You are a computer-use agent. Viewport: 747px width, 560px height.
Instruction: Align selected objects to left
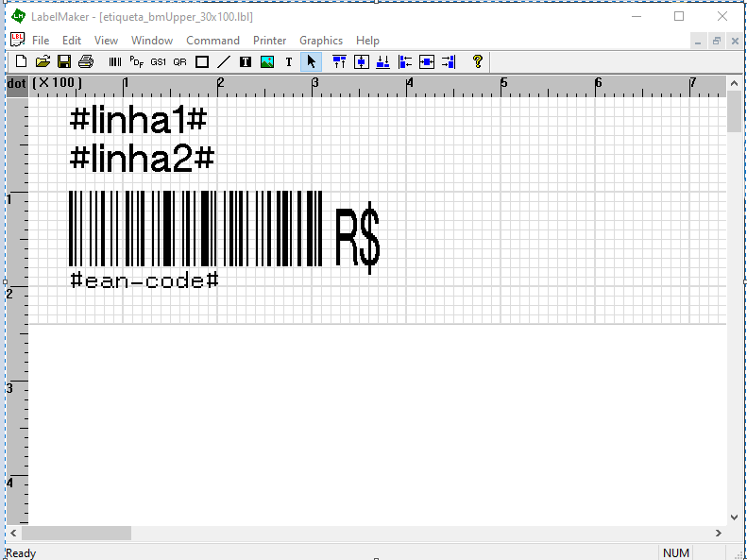point(405,62)
